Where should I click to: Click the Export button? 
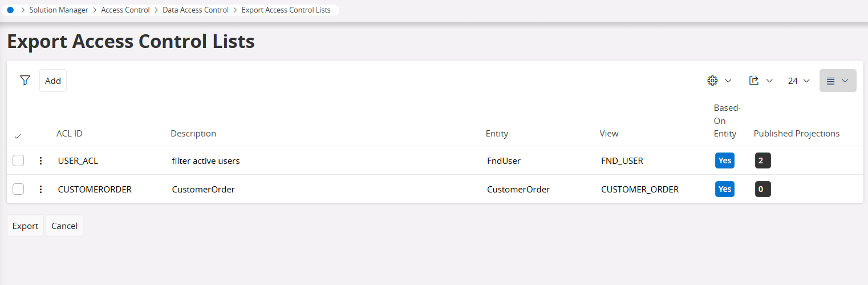(25, 226)
